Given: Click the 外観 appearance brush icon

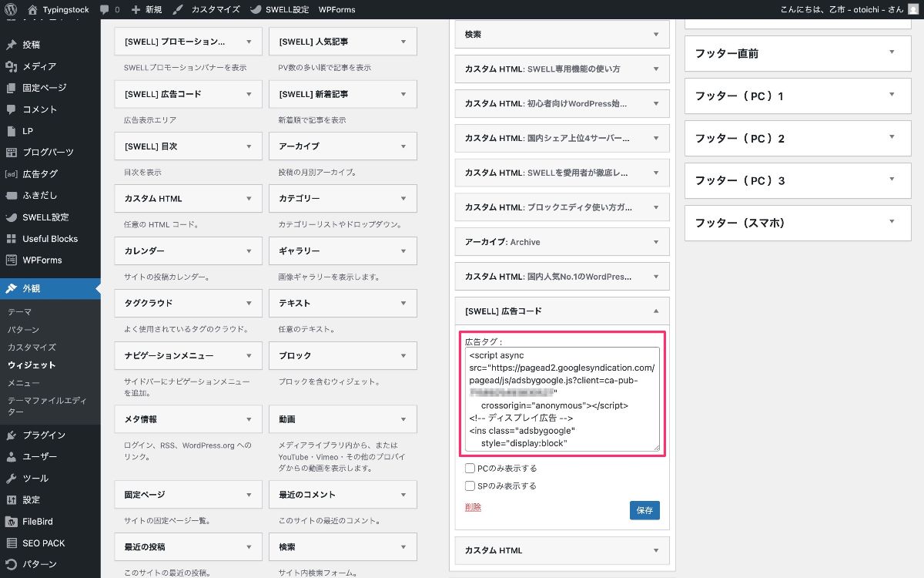Looking at the screenshot, I should tap(11, 289).
